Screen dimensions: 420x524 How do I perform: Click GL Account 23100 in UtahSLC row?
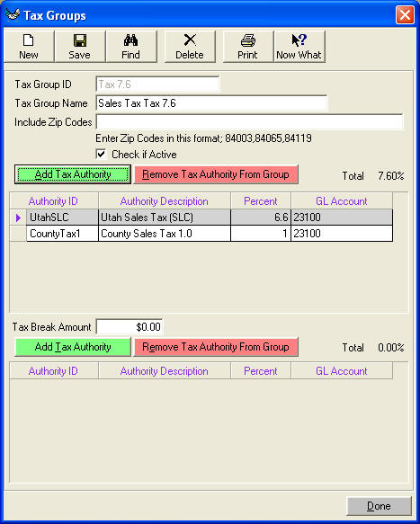point(342,218)
